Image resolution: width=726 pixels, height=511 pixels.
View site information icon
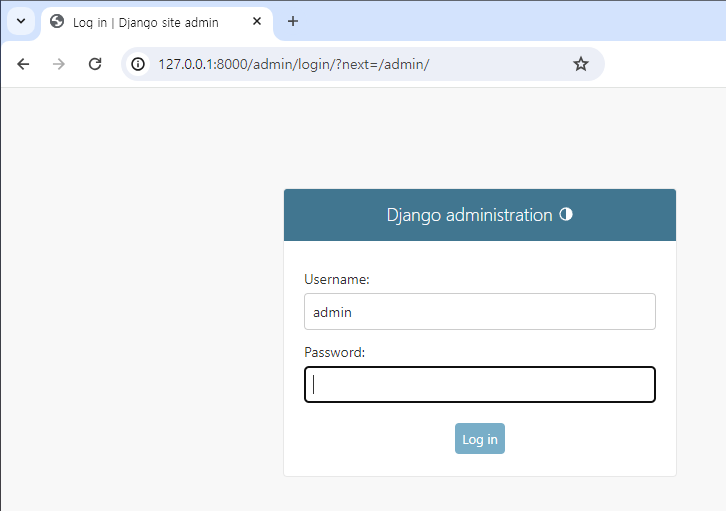(138, 64)
